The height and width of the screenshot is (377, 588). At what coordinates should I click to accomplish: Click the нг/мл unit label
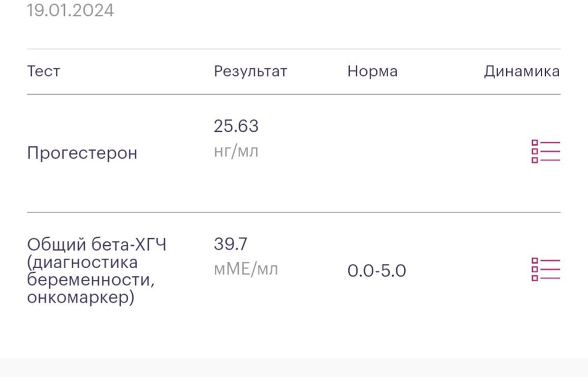pyautogui.click(x=236, y=151)
